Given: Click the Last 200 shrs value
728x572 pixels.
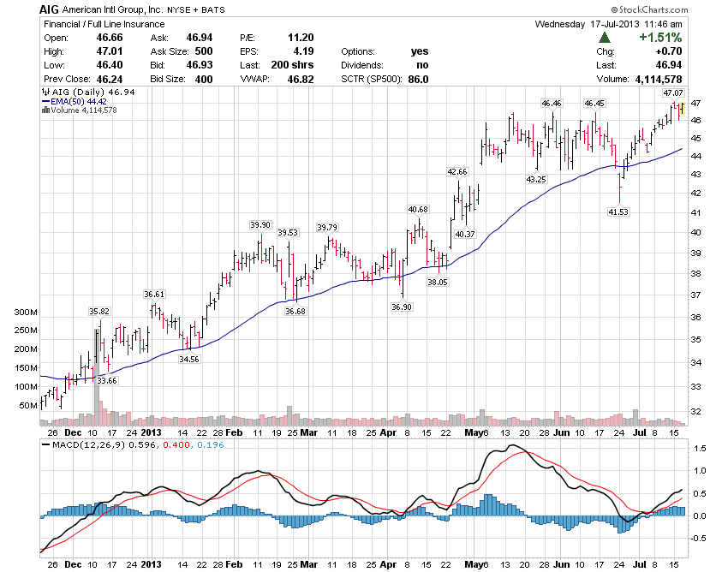Looking at the screenshot, I should click(293, 65).
